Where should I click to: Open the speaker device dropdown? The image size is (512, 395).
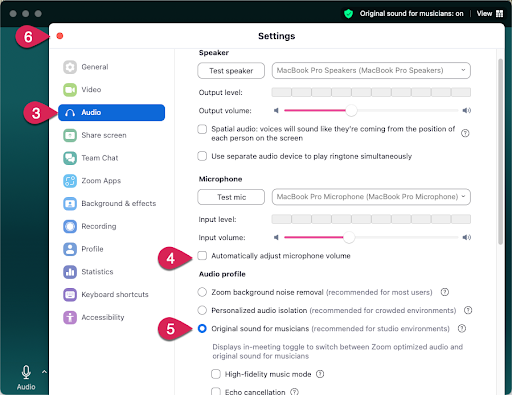[371, 71]
